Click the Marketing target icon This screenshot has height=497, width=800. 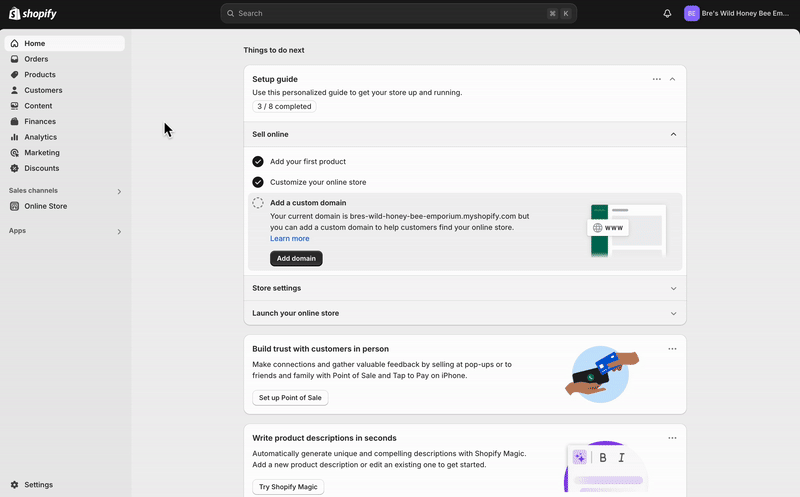(15, 153)
